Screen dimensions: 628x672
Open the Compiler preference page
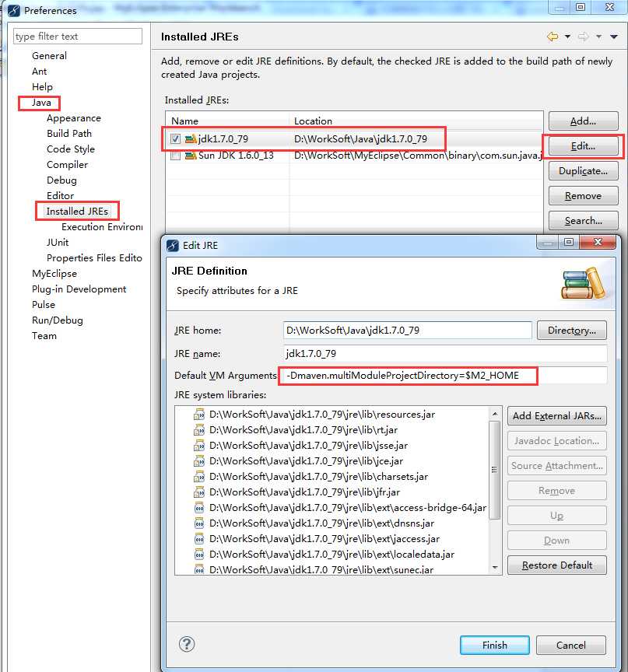click(67, 165)
